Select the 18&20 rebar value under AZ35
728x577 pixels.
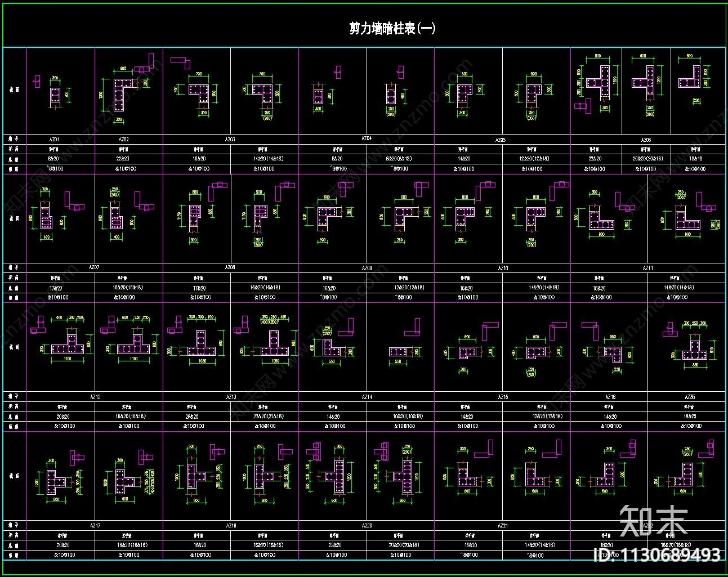[690, 417]
